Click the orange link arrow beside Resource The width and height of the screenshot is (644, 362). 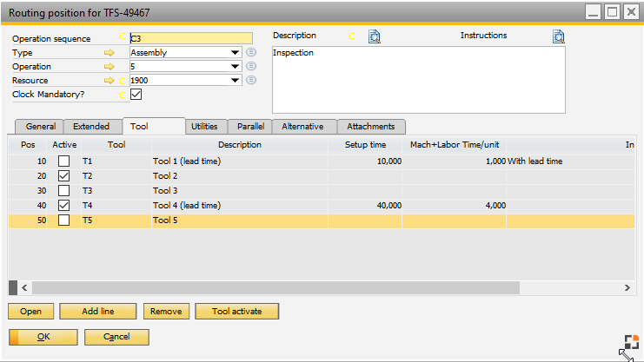pos(110,81)
